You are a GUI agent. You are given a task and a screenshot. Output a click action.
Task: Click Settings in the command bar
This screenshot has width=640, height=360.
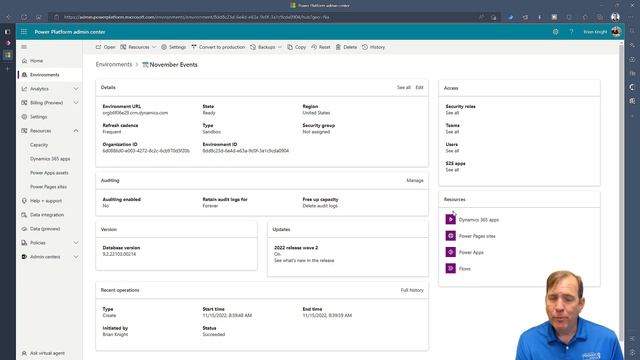coord(173,47)
